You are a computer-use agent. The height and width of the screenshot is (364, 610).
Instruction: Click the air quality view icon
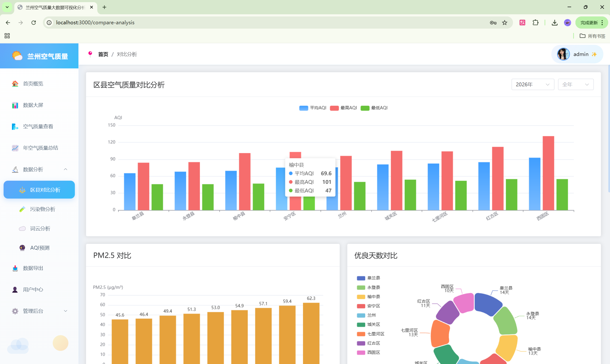15,127
